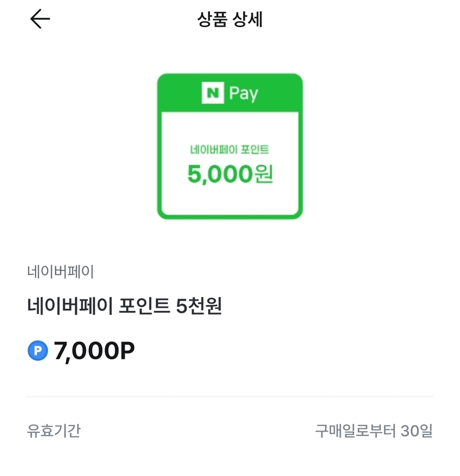The image size is (460, 476).
Task: Open the Naver Pay voucher image
Action: [x=230, y=146]
